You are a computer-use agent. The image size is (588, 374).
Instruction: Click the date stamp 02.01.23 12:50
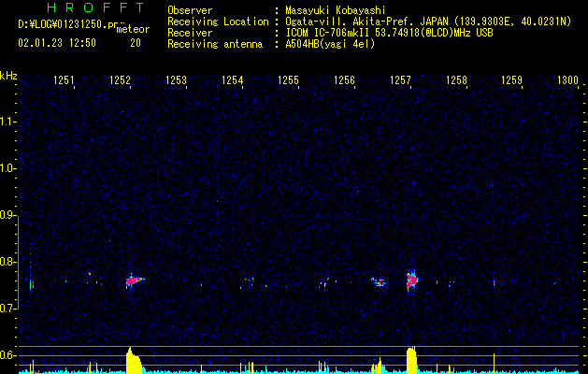pos(57,43)
